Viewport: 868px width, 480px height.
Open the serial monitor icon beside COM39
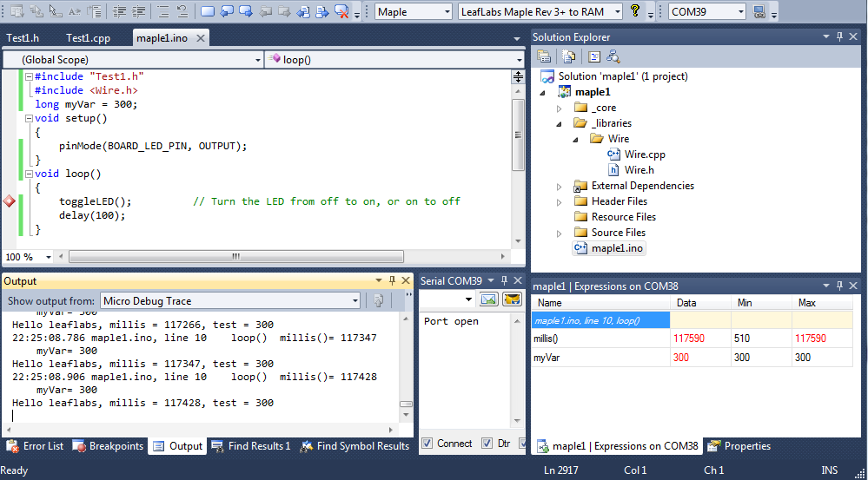[x=759, y=11]
